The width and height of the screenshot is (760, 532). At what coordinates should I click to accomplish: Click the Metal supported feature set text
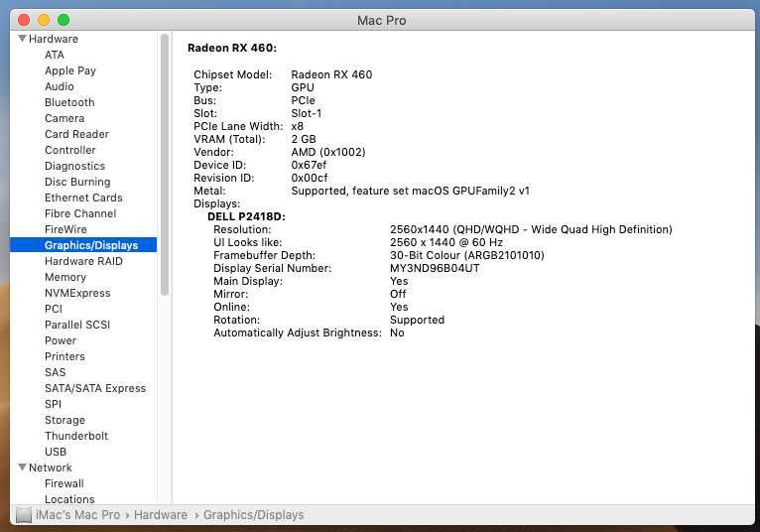pyautogui.click(x=410, y=192)
